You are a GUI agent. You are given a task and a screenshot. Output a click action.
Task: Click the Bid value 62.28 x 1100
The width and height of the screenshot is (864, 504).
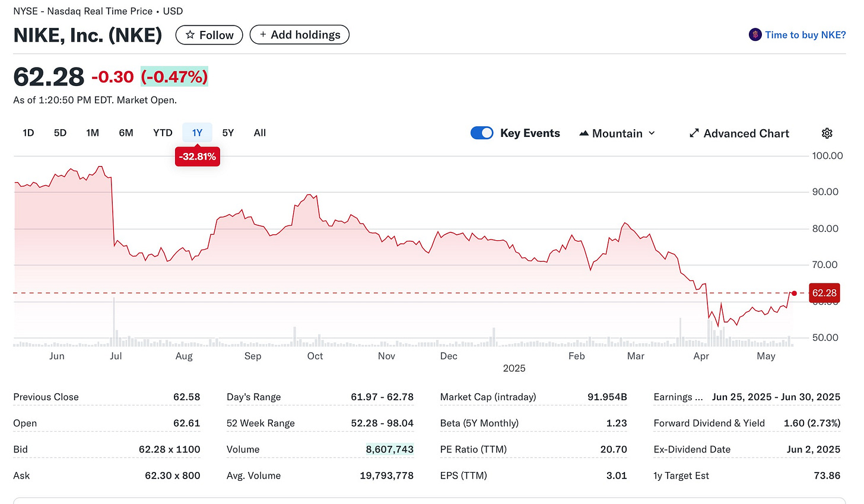click(x=170, y=449)
